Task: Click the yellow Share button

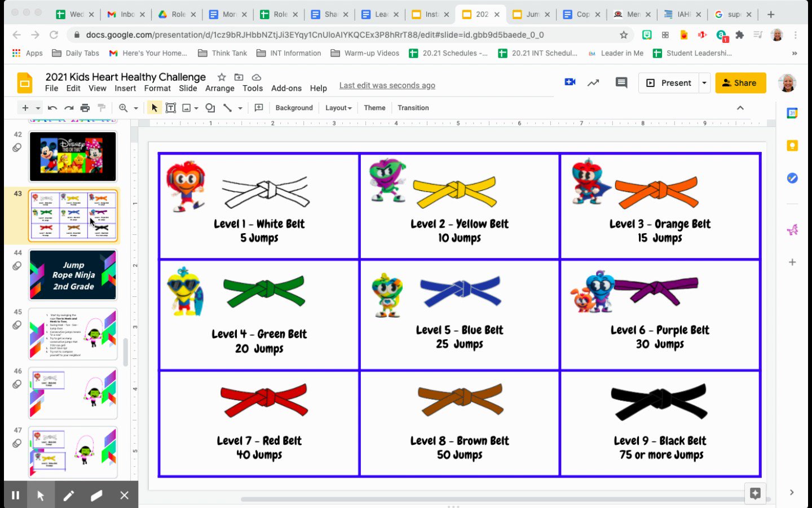Action: 740,82
